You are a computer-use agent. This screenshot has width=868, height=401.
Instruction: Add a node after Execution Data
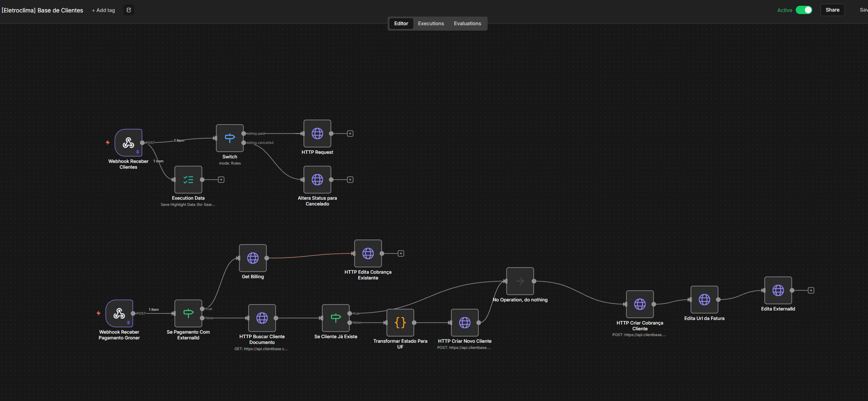tap(221, 180)
